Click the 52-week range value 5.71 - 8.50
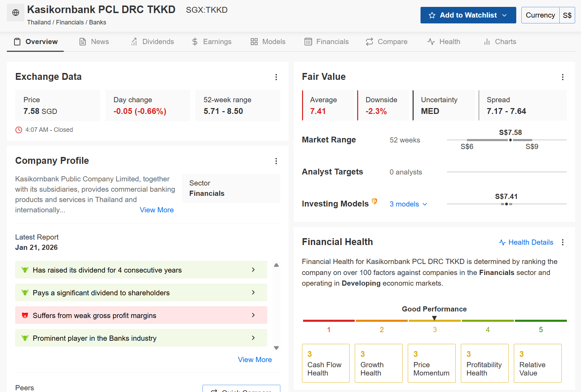Screen dimensions: 581x392 point(223,111)
